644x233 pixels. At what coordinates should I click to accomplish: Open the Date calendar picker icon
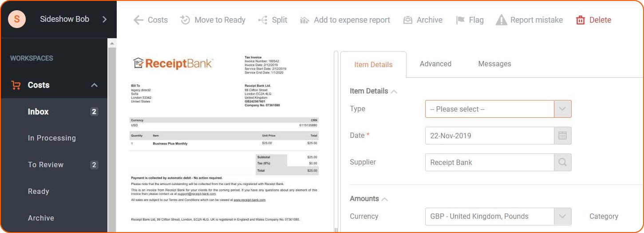click(x=562, y=136)
